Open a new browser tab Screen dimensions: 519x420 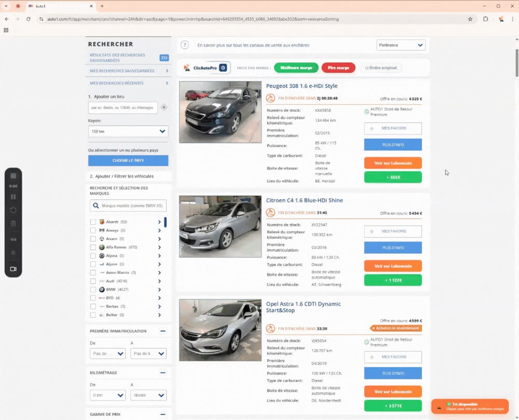[x=102, y=6]
